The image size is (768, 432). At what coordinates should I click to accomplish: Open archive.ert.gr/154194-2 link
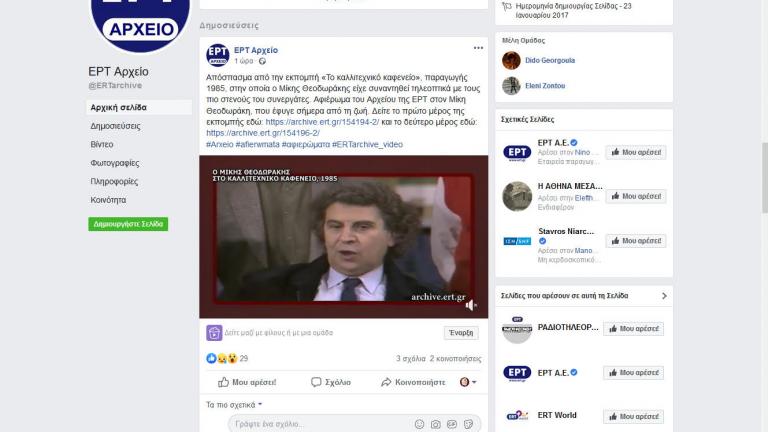click(x=322, y=122)
